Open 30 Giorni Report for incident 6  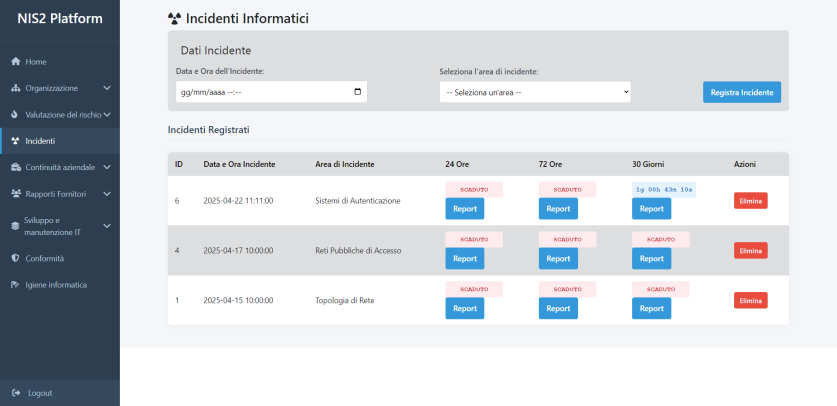point(651,209)
